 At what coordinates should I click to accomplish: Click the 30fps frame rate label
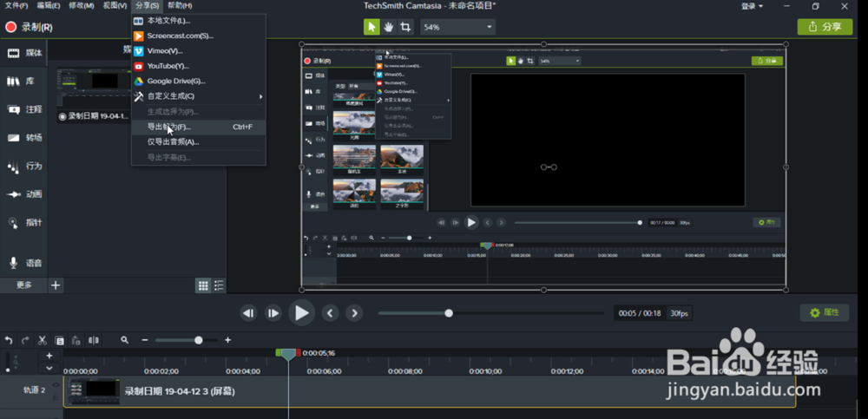(x=680, y=313)
